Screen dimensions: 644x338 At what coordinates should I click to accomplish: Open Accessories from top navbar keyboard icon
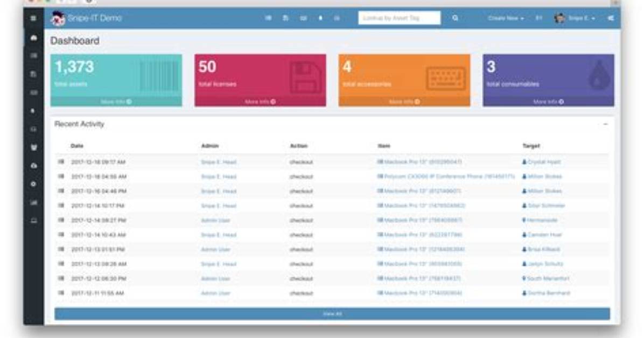303,18
